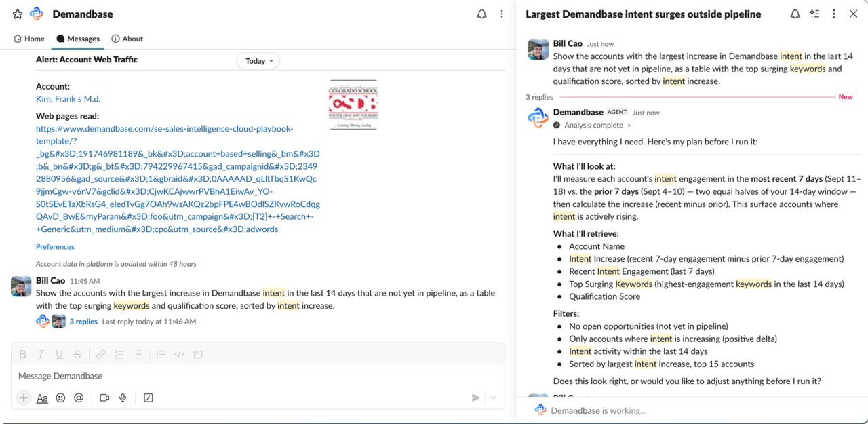Apply strikethrough formatting in composer
This screenshot has height=424, width=868.
tap(77, 354)
